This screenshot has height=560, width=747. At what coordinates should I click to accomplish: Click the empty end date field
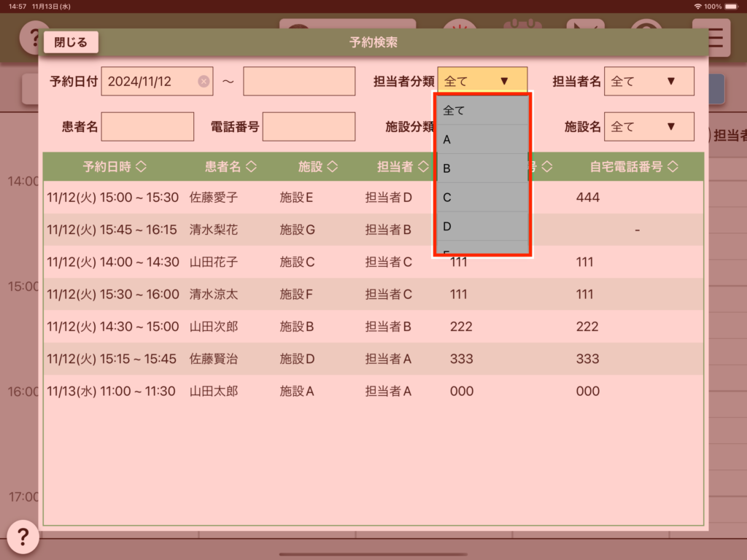[x=299, y=82]
